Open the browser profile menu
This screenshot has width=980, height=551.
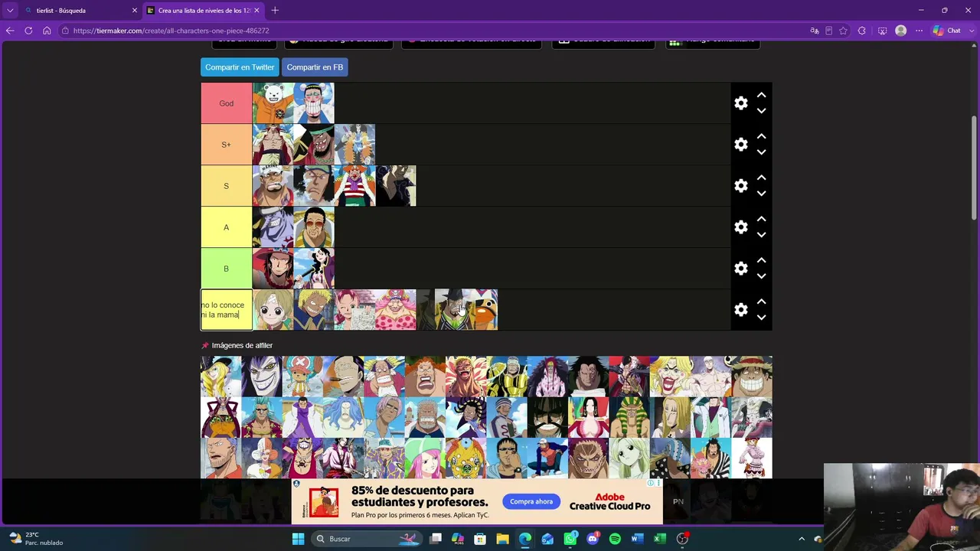click(x=900, y=31)
